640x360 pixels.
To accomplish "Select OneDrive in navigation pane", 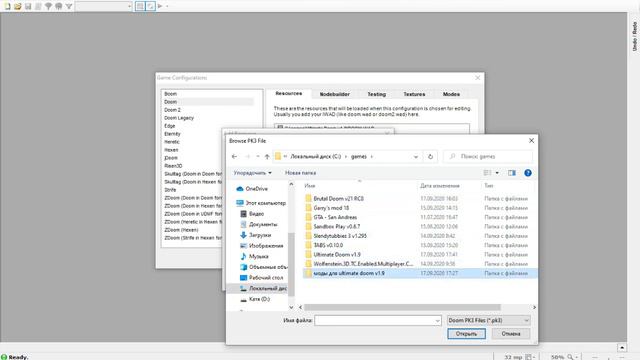I will coord(252,189).
